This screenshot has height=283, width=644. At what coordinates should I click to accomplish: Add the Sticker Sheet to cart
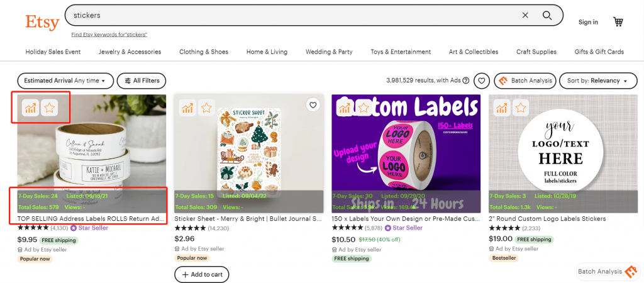click(201, 275)
